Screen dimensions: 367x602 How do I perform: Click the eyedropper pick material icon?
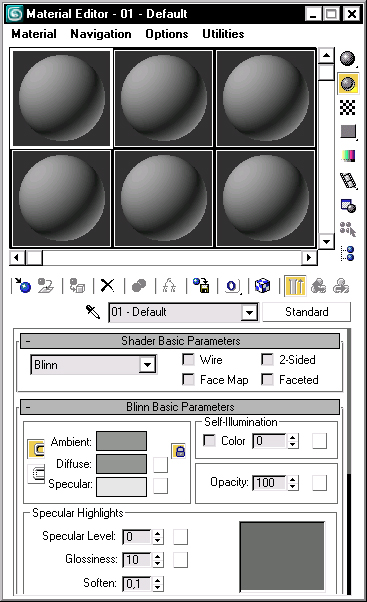coord(93,312)
